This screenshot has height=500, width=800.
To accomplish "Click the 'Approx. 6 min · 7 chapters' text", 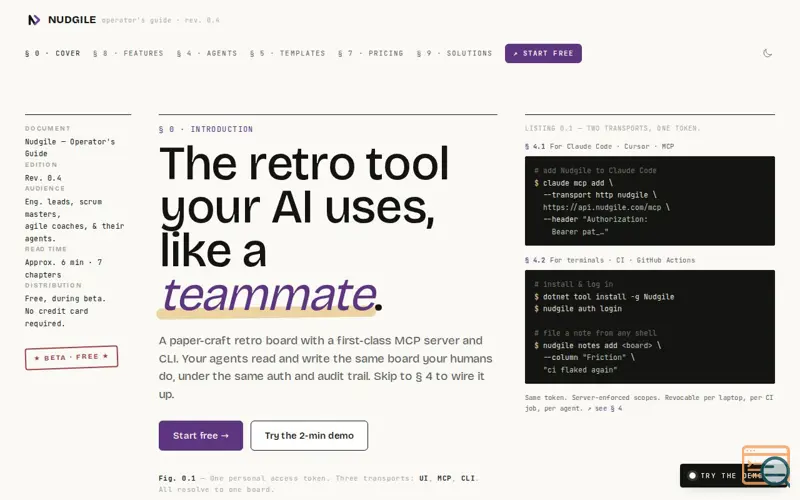I will [x=63, y=268].
